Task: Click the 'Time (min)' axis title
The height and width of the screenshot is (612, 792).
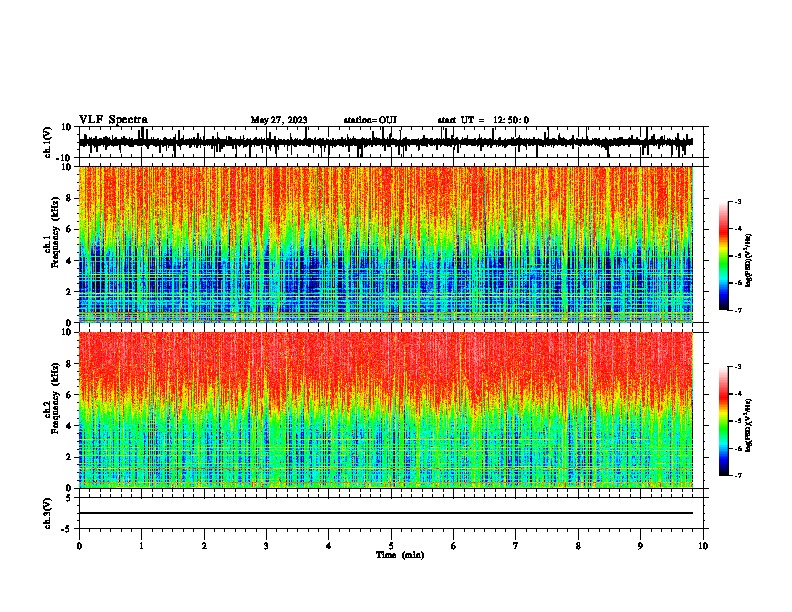Action: tap(400, 555)
